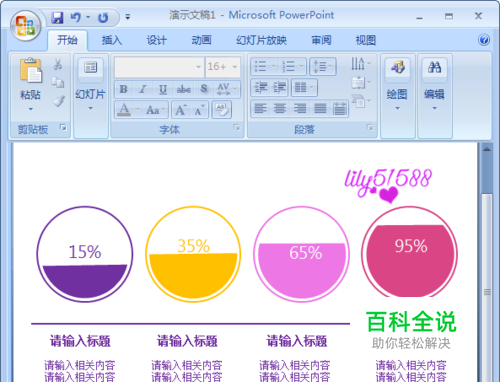
Task: Open the Change Case Aa menu
Action: pyautogui.click(x=155, y=109)
